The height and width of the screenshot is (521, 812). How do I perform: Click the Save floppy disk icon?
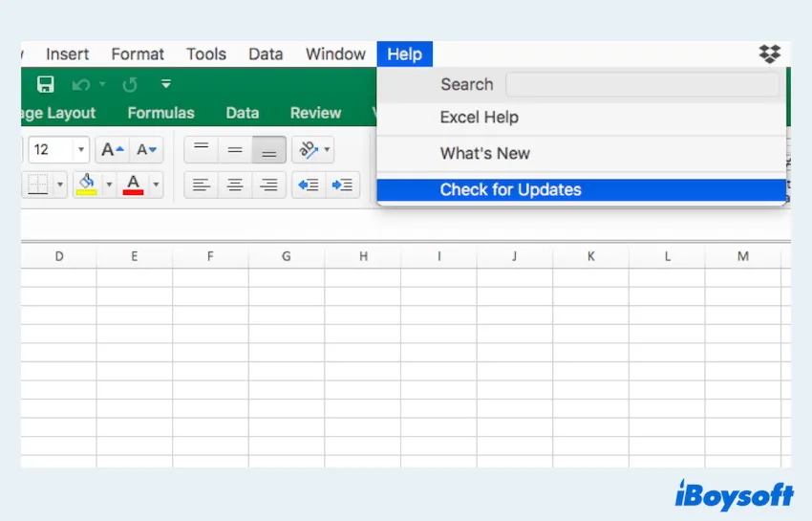click(45, 84)
